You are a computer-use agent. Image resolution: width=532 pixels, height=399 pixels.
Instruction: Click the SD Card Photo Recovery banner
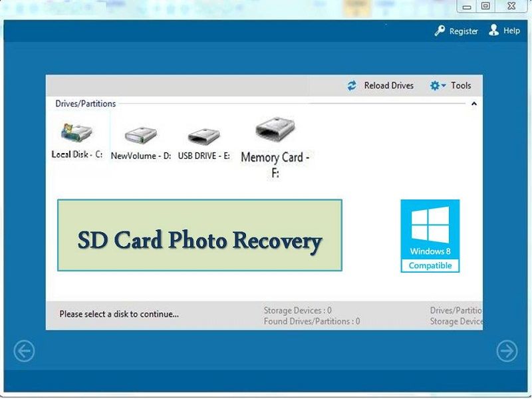pyautogui.click(x=200, y=235)
